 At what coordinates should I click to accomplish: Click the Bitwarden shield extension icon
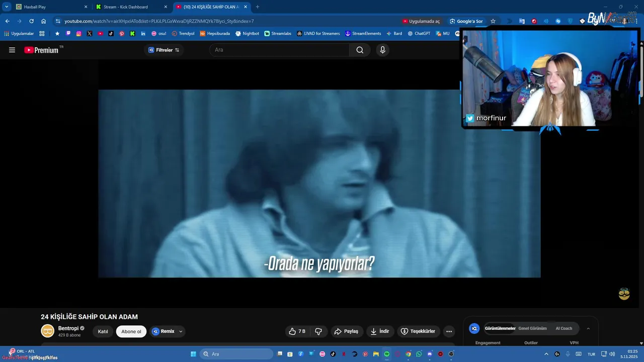[570, 21]
